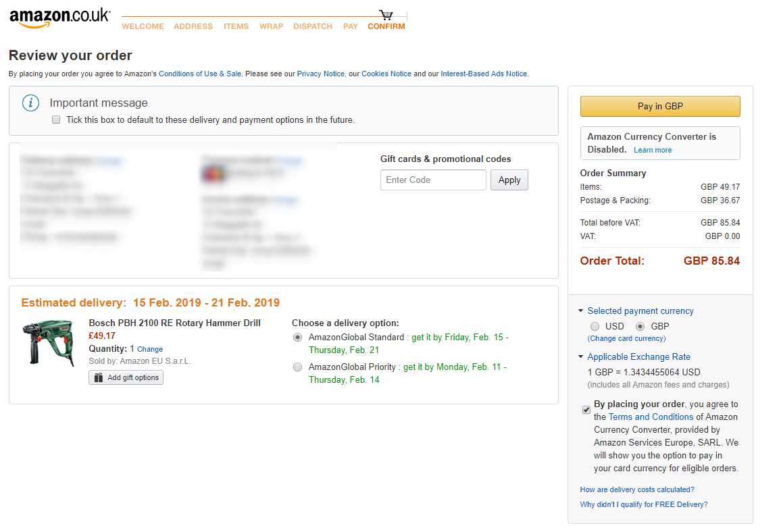Choose AmazonGlobal Standard delivery radio
The height and width of the screenshot is (532, 779).
(x=298, y=338)
